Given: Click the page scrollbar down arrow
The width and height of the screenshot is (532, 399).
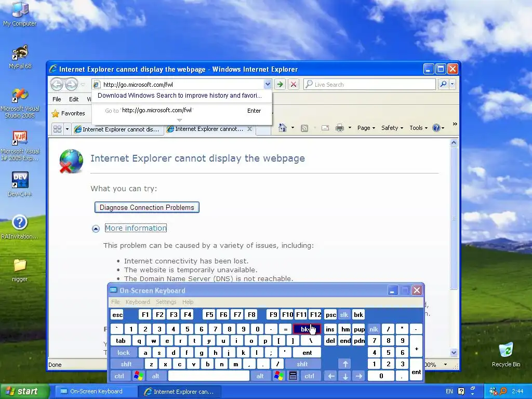Looking at the screenshot, I should click(454, 353).
